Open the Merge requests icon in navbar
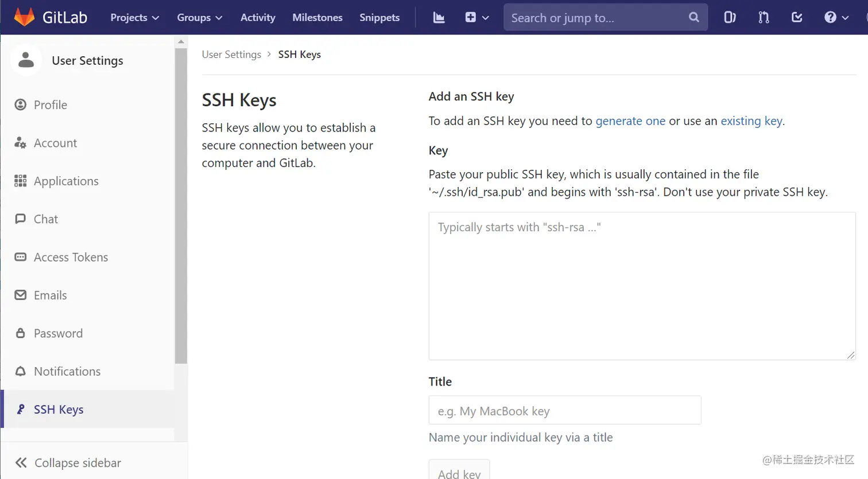Viewport: 868px width, 479px height. click(764, 17)
